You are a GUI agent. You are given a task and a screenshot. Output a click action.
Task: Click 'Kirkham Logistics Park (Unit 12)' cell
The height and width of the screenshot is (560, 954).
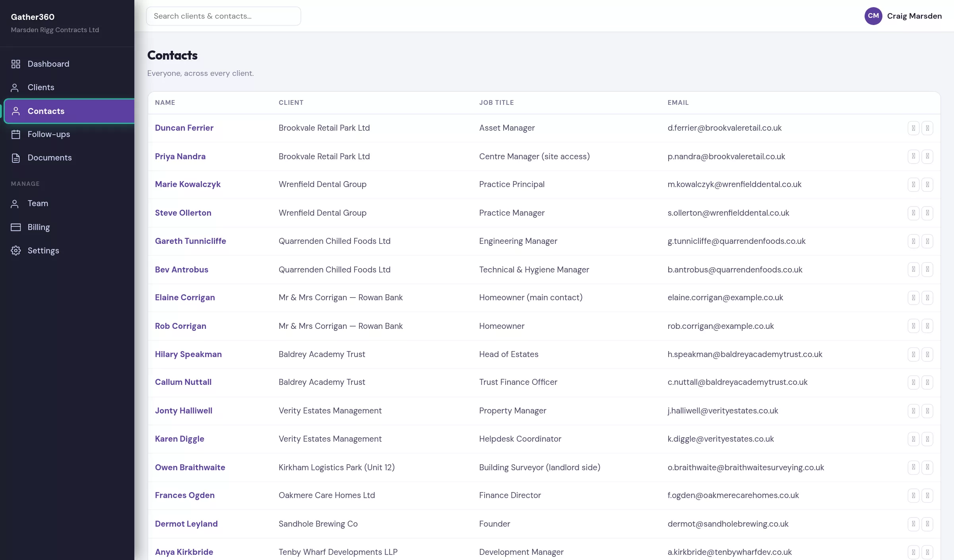point(337,467)
